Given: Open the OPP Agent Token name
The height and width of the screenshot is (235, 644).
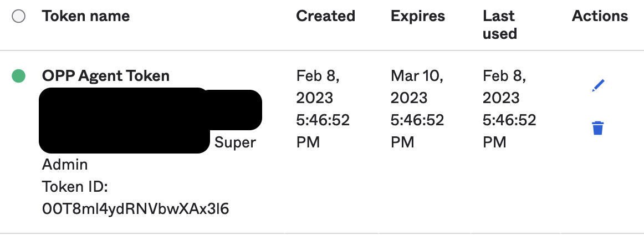Looking at the screenshot, I should point(106,76).
